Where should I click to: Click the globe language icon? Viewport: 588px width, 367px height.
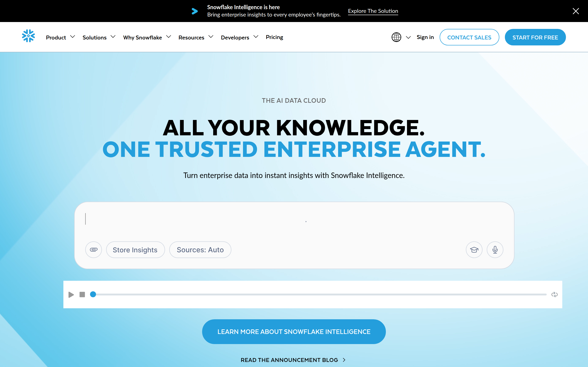(396, 37)
